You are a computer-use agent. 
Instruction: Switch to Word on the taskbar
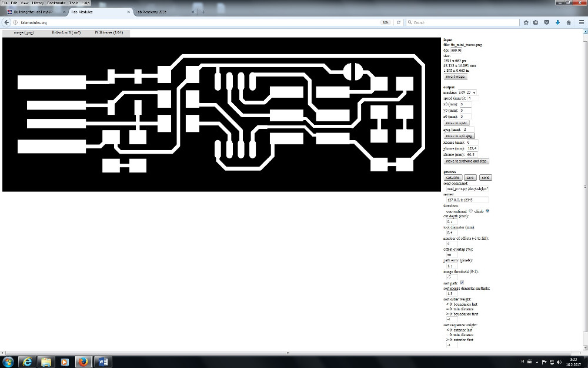click(103, 362)
